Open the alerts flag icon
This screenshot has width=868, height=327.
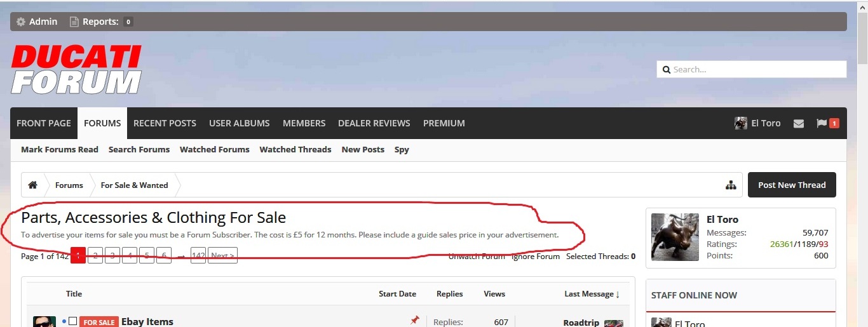pos(822,123)
